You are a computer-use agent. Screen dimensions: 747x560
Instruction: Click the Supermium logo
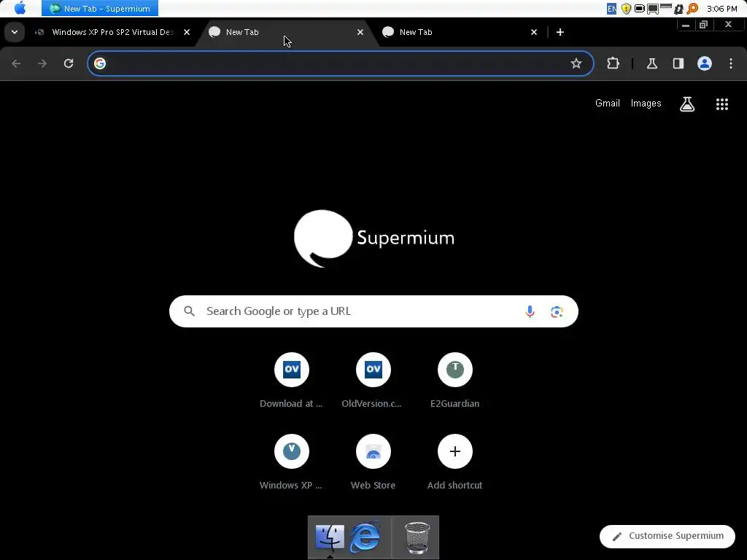[374, 238]
